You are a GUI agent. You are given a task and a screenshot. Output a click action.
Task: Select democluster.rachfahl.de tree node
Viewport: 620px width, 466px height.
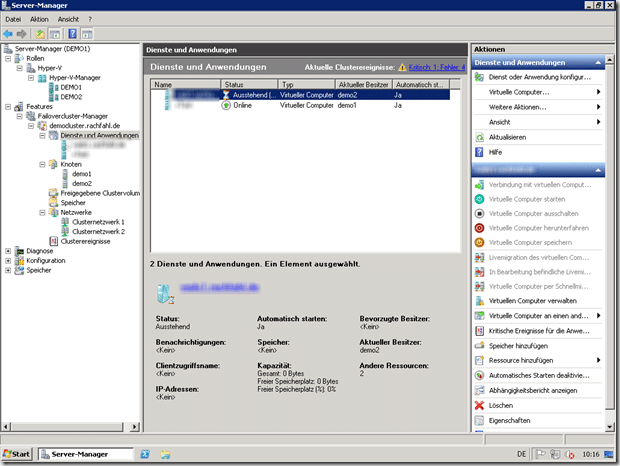pyautogui.click(x=85, y=126)
